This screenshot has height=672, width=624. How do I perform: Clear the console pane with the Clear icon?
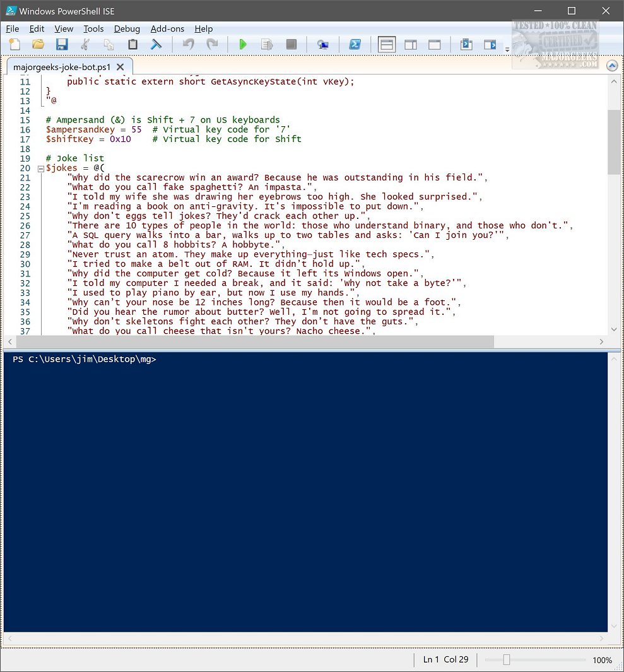[156, 44]
